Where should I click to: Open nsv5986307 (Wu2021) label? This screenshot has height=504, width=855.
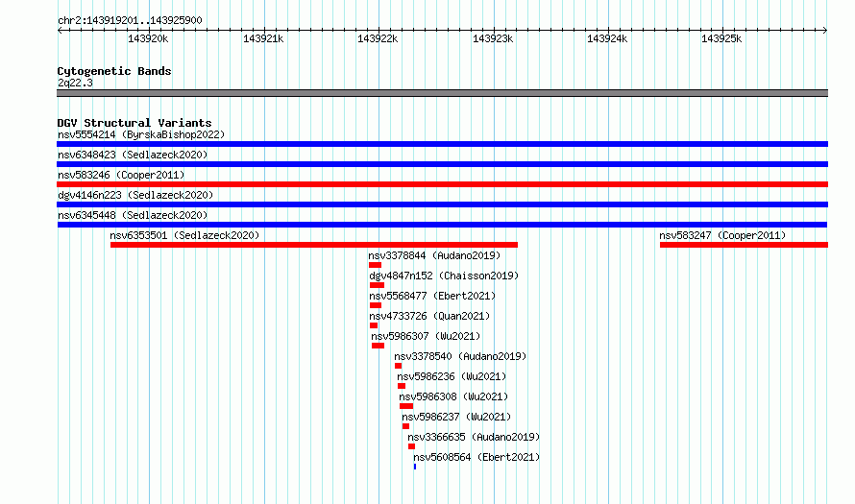click(x=426, y=336)
